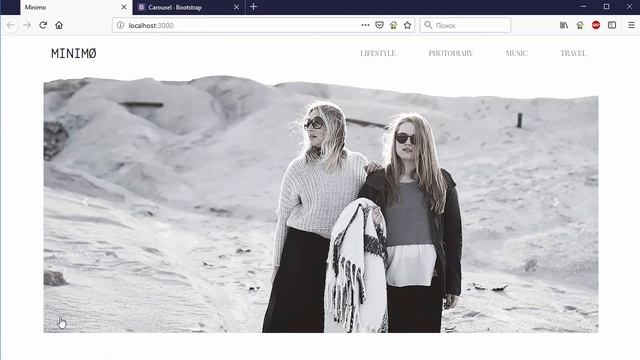Image resolution: width=640 pixels, height=360 pixels.
Task: Click the search magnifier icon
Action: pos(428,25)
